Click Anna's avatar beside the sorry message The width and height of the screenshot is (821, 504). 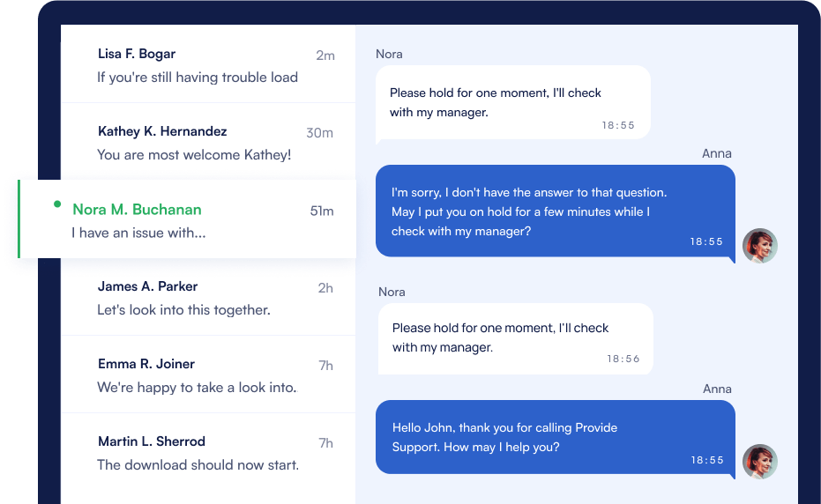(x=759, y=246)
